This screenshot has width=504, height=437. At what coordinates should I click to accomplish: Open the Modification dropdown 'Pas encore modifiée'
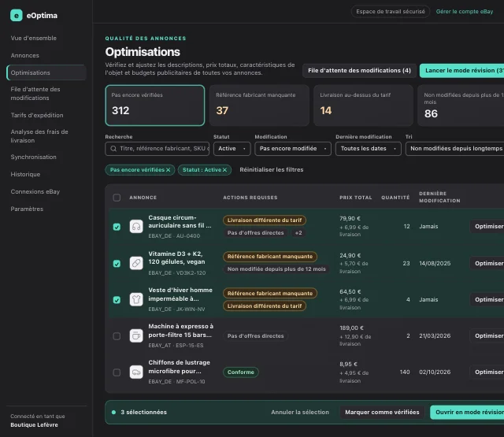(x=292, y=149)
